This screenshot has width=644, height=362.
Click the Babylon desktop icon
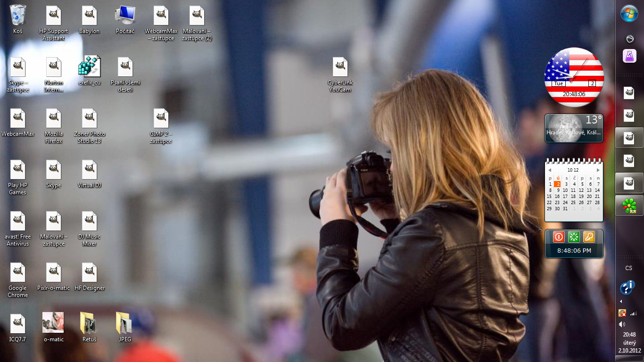(90, 15)
